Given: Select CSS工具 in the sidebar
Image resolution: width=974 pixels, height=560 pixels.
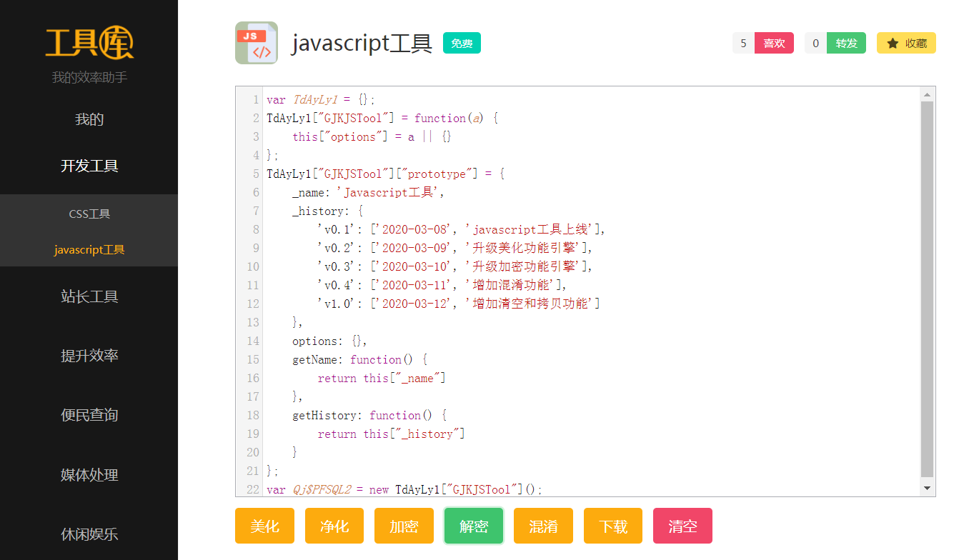Looking at the screenshot, I should [x=89, y=214].
